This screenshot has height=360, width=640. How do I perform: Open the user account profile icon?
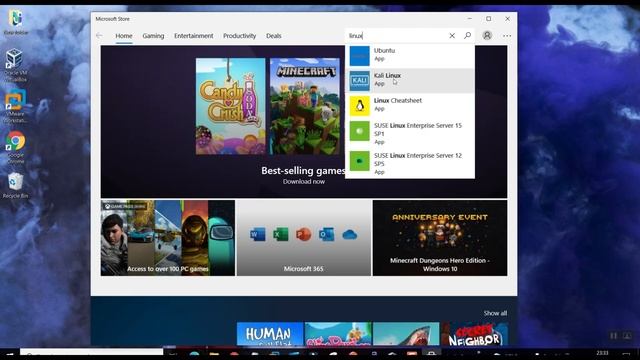(x=487, y=36)
